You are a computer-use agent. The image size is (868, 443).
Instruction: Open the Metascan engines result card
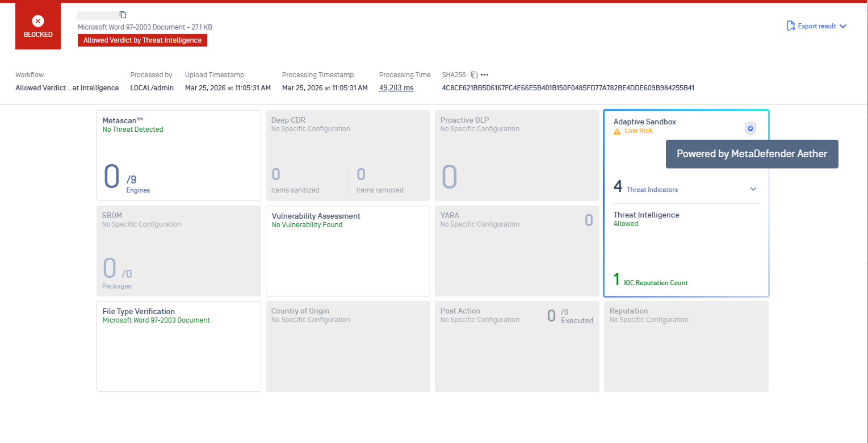click(178, 155)
